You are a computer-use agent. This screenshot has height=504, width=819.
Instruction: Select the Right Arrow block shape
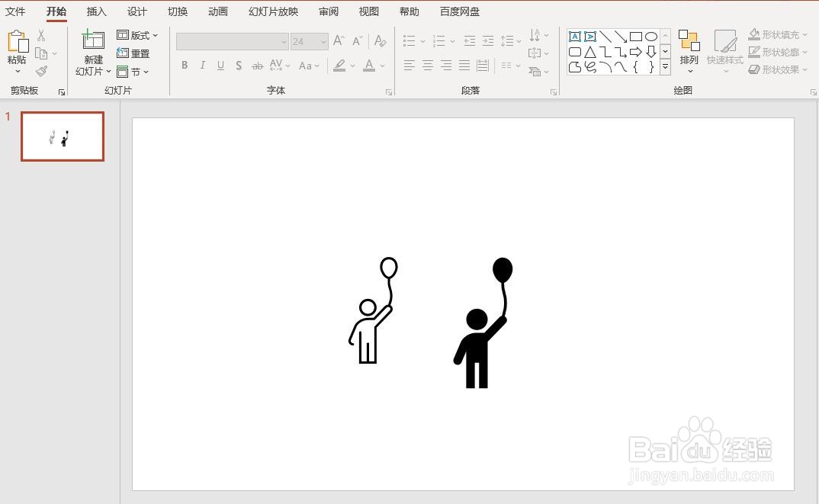(x=636, y=52)
